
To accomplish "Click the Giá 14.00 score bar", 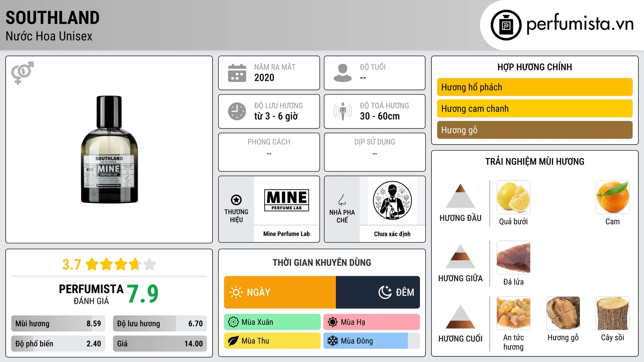I will click(160, 344).
